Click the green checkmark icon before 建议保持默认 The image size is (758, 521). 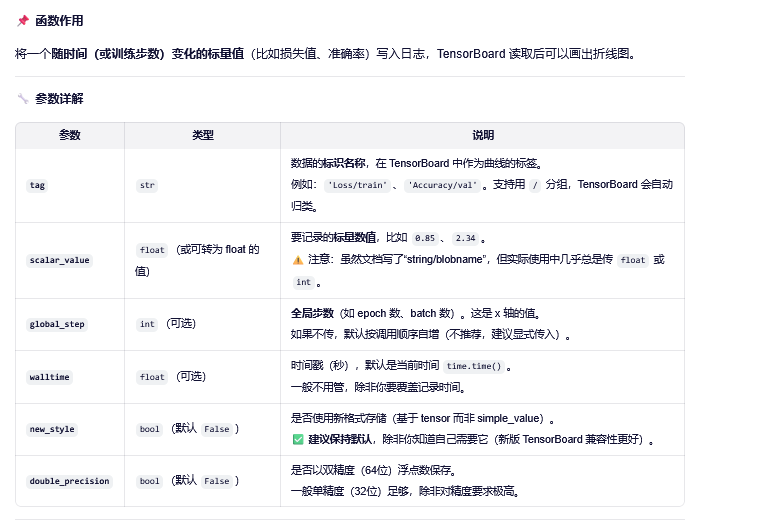298,439
